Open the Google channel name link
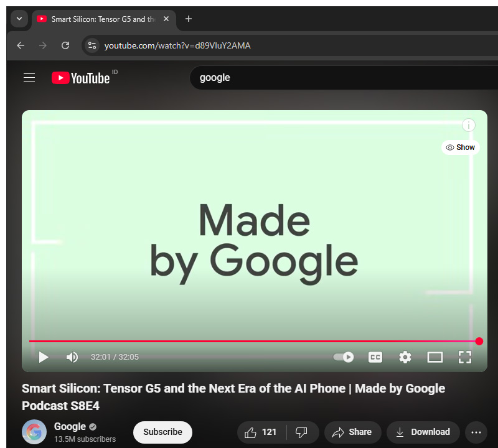 (x=70, y=427)
